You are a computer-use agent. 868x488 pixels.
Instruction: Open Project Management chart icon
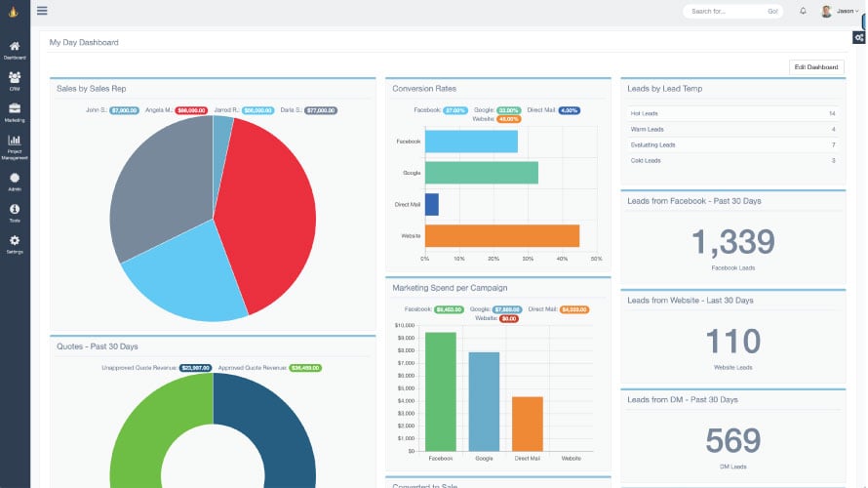click(x=15, y=141)
